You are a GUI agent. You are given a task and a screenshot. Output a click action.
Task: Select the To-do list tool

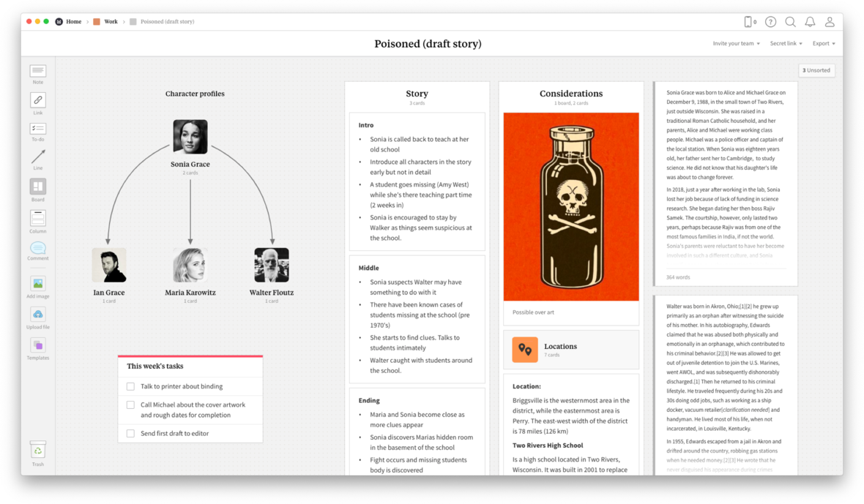(38, 129)
